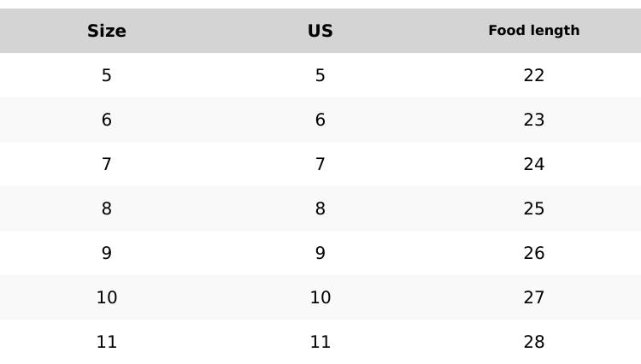Select 11 in the Size column
The image size is (641, 364).
click(x=107, y=342)
